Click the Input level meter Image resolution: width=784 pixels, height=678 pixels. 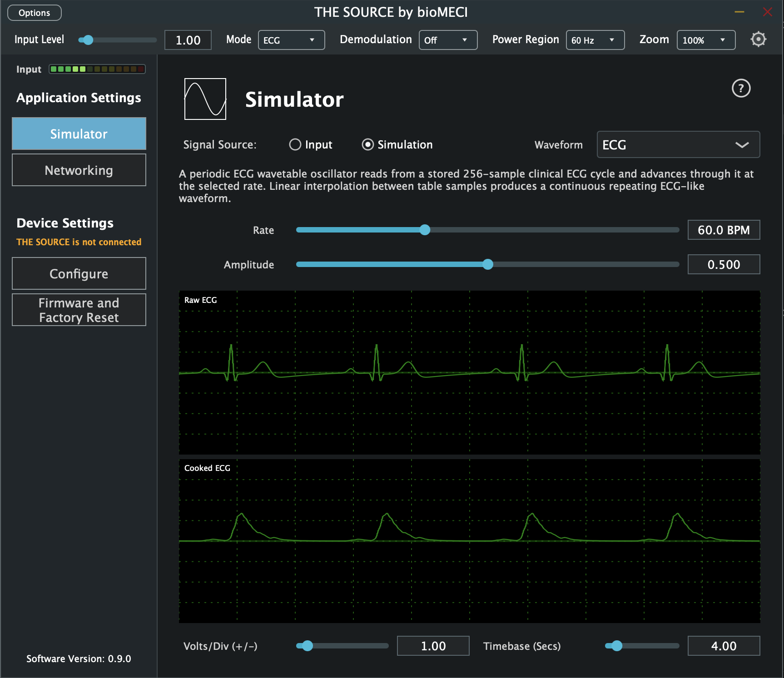click(x=97, y=69)
